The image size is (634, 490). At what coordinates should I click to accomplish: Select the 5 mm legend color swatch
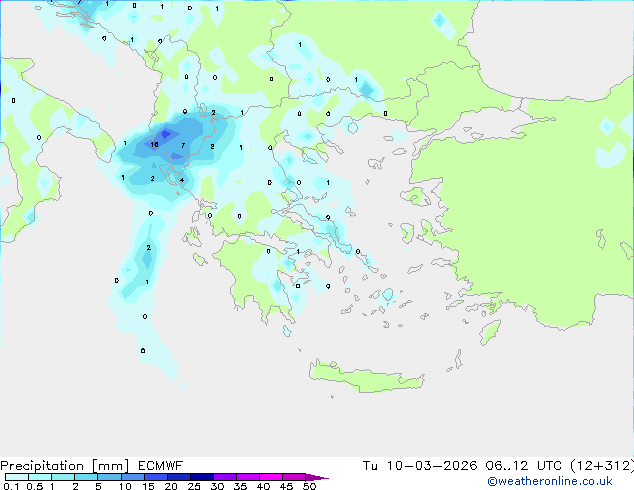pyautogui.click(x=110, y=477)
